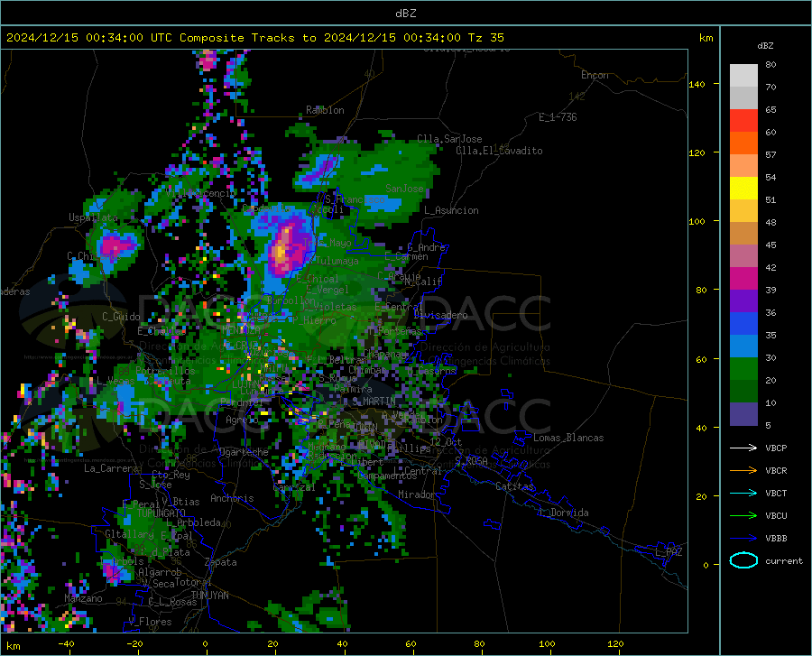Click the 'V_Flores' place label
Viewport: 812px width, 656px height.
click(150, 622)
